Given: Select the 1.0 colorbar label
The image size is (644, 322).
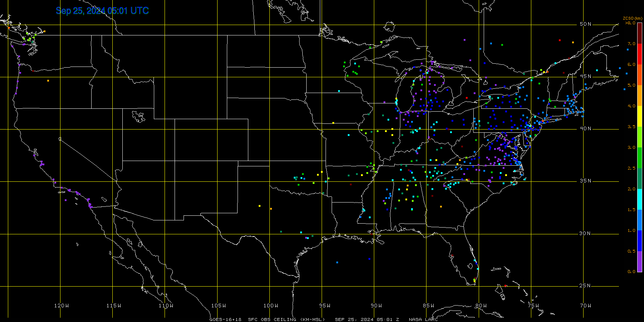Looking at the screenshot, I should [631, 230].
